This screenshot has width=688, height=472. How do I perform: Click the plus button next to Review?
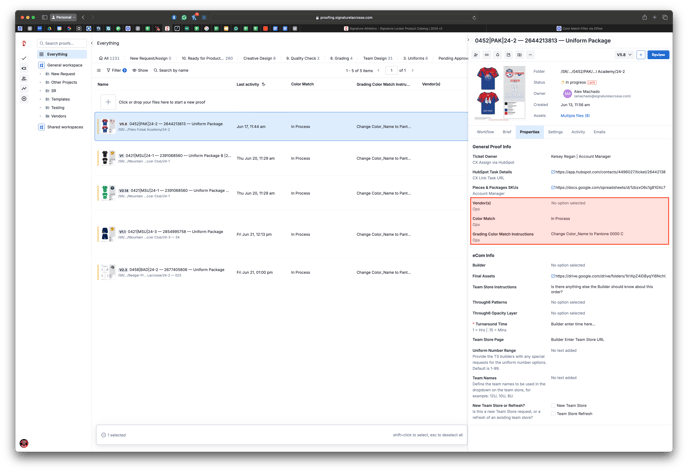(x=641, y=55)
